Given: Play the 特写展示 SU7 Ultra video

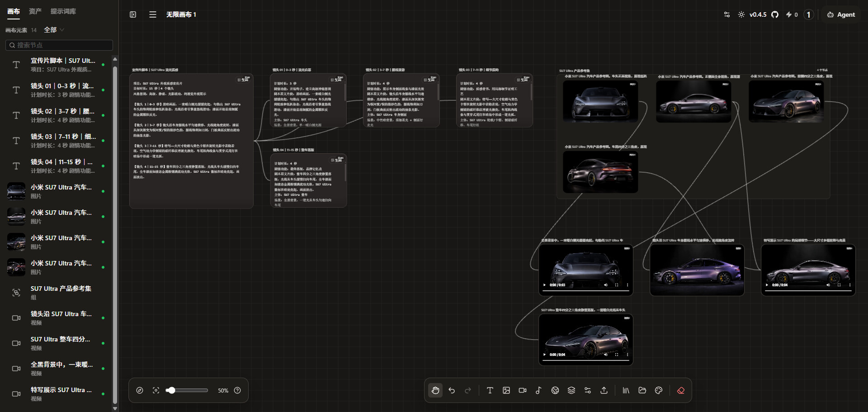Looking at the screenshot, I should pyautogui.click(x=767, y=285).
